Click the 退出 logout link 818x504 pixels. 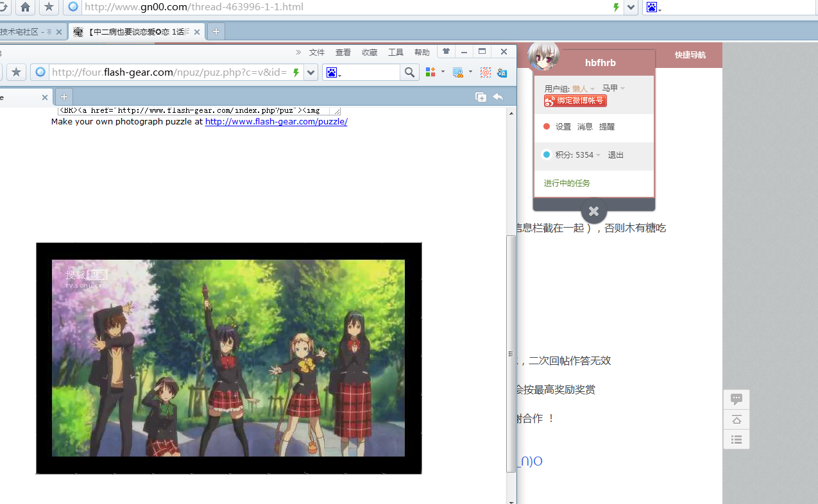point(616,155)
